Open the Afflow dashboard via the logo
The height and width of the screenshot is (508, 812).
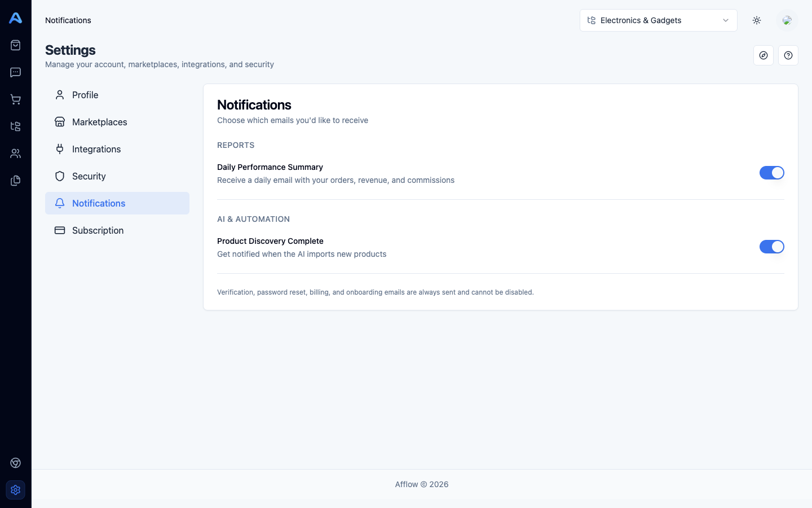tap(15, 17)
